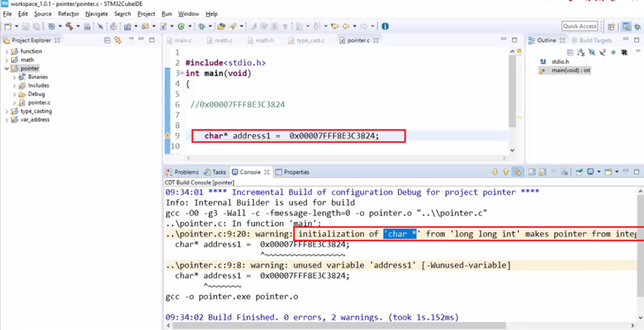
Task: Switch to the type_cast.c editor tab
Action: pyautogui.click(x=307, y=40)
